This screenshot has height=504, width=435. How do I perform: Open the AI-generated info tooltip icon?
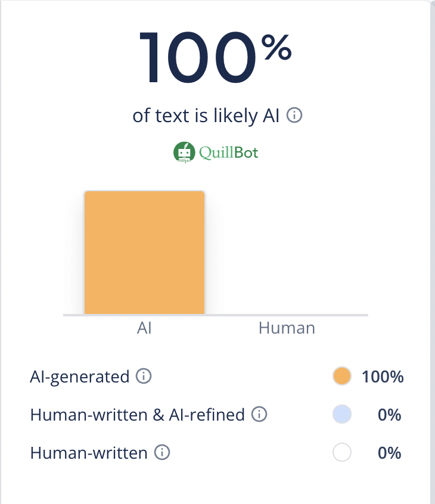(144, 377)
